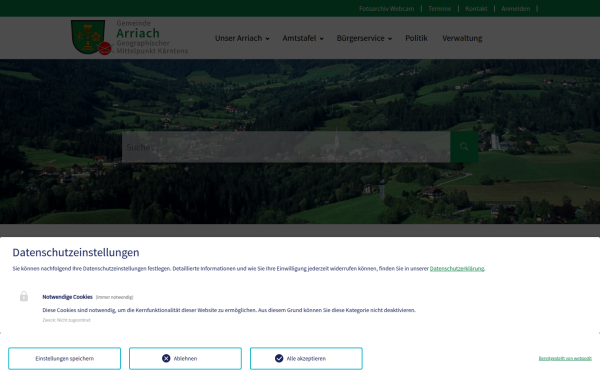Image resolution: width=600 pixels, height=375 pixels.
Task: Open the Fotoarchiv Webcam link
Action: pyautogui.click(x=386, y=8)
